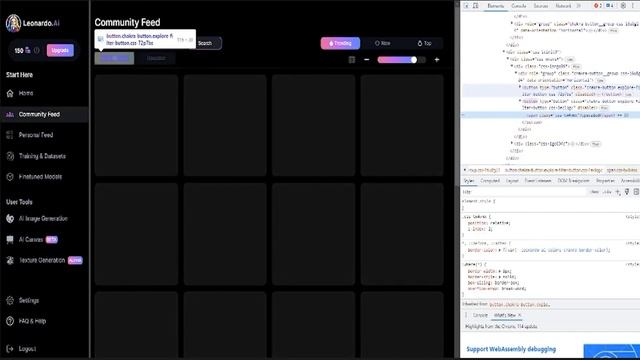Image resolution: width=640 pixels, height=360 pixels.
Task: Click the DevTools inspect element icon
Action: tap(467, 6)
